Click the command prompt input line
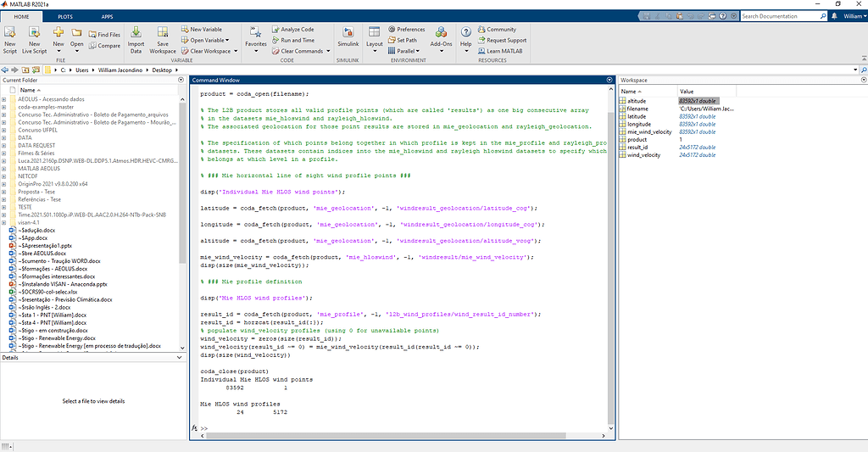This screenshot has width=868, height=452. coord(404,428)
